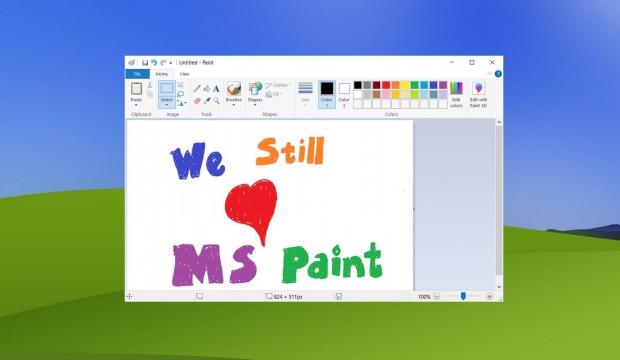Image resolution: width=620 pixels, height=360 pixels.
Task: Click the vertical scrollbar up arrow
Action: click(x=499, y=122)
